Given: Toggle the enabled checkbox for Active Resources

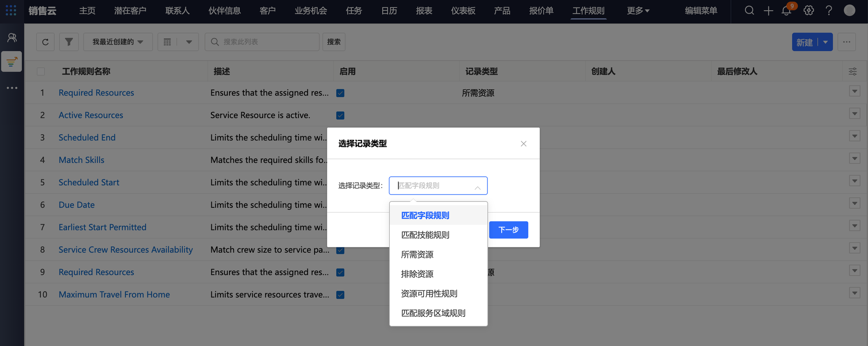Looking at the screenshot, I should click(x=340, y=115).
